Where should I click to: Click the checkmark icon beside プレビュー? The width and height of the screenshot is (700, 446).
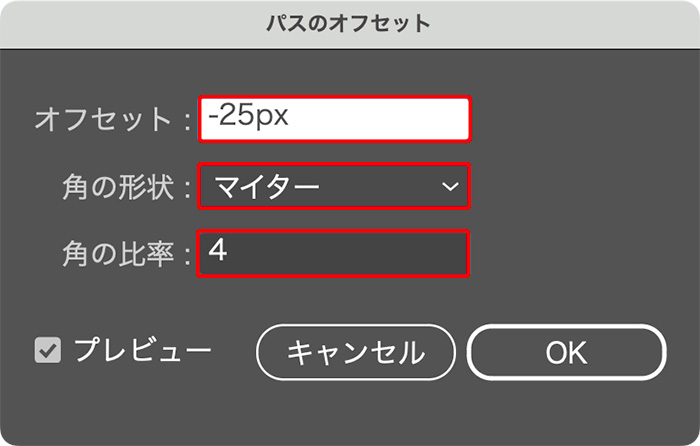(48, 350)
